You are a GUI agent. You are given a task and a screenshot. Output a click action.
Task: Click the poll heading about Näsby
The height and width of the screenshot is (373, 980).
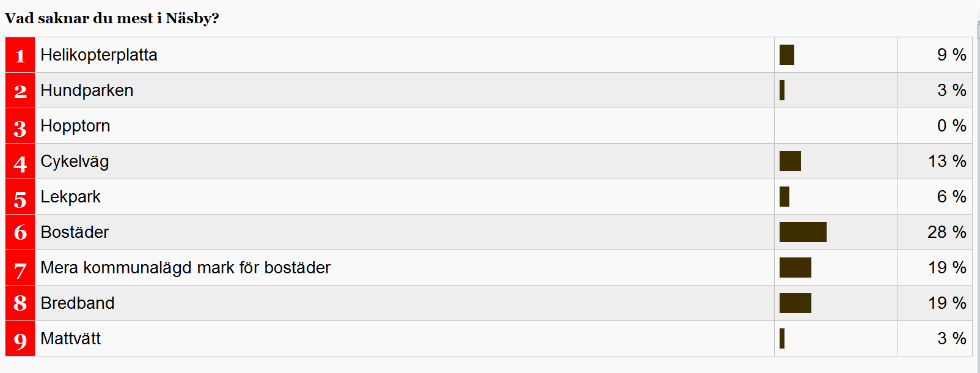112,18
